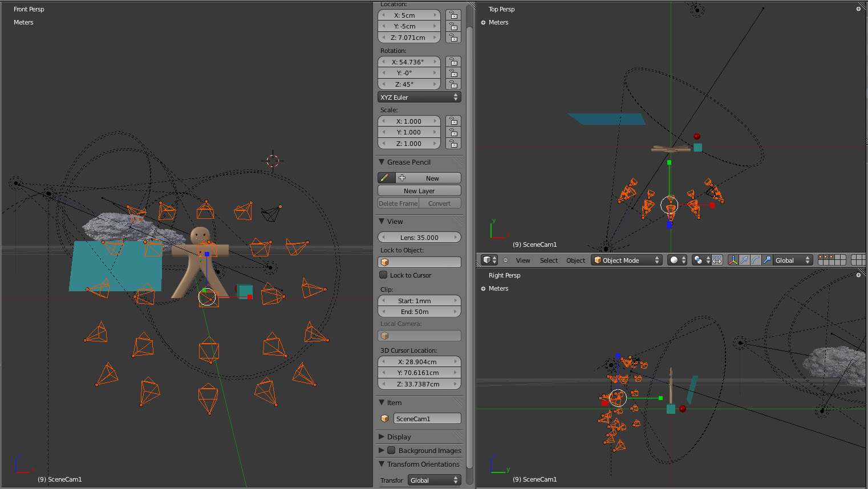Open the editor type cube icon
Viewport: 868px width, 489px height.
point(489,260)
